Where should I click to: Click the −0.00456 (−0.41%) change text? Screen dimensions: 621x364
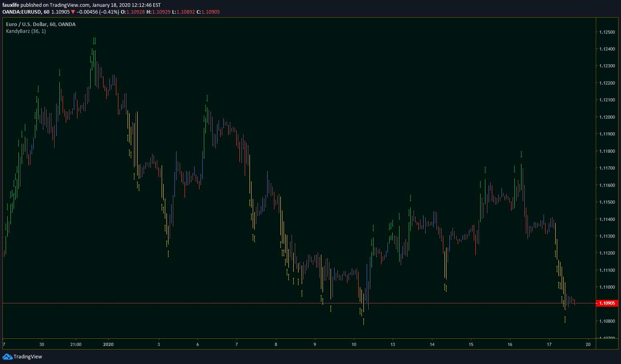(97, 12)
